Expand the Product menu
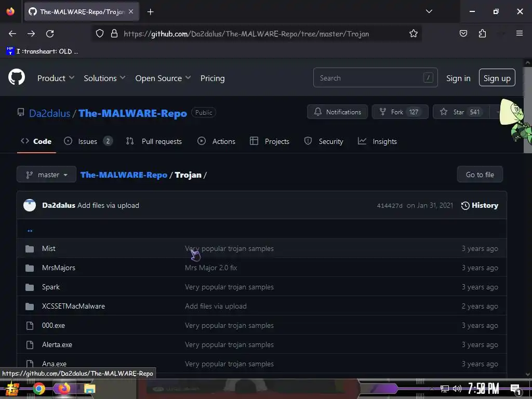This screenshot has width=532, height=399. (56, 78)
